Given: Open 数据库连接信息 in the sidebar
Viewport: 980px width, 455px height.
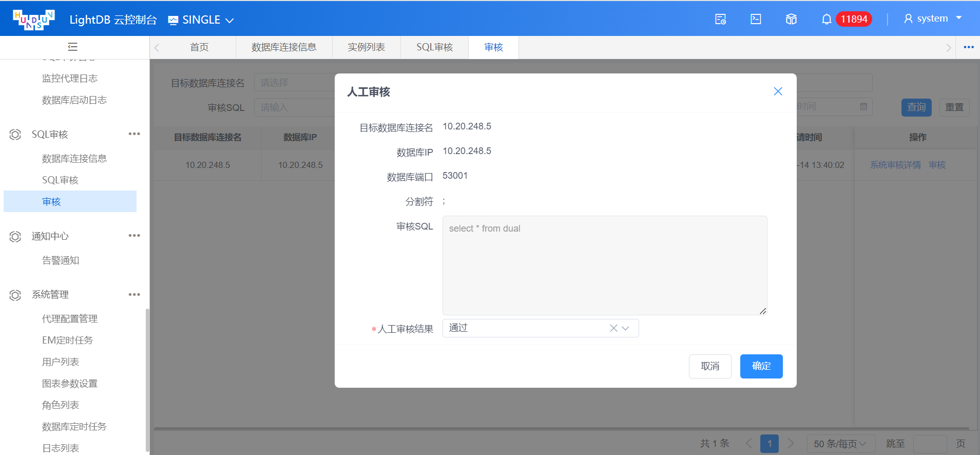Looking at the screenshot, I should [x=74, y=159].
